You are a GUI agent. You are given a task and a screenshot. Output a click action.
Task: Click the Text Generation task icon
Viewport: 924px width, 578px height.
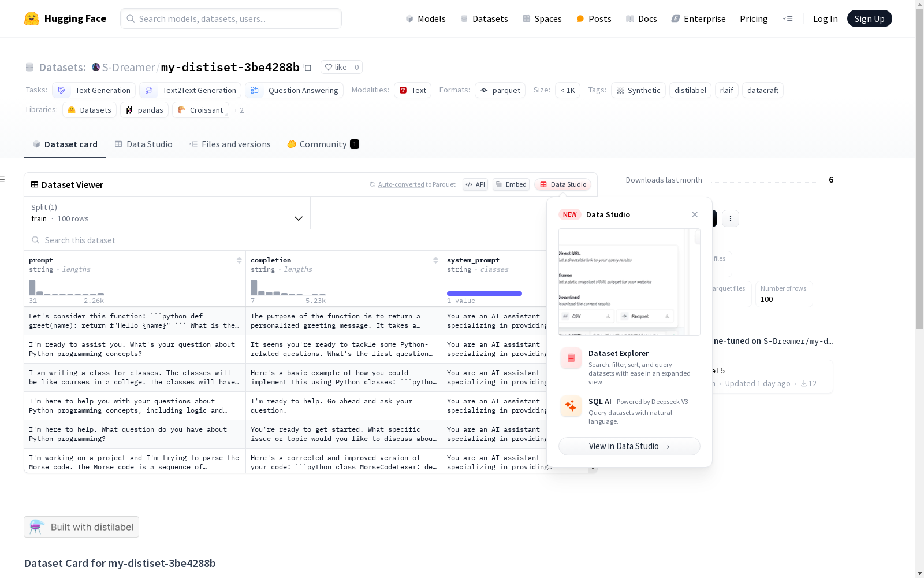pyautogui.click(x=62, y=90)
